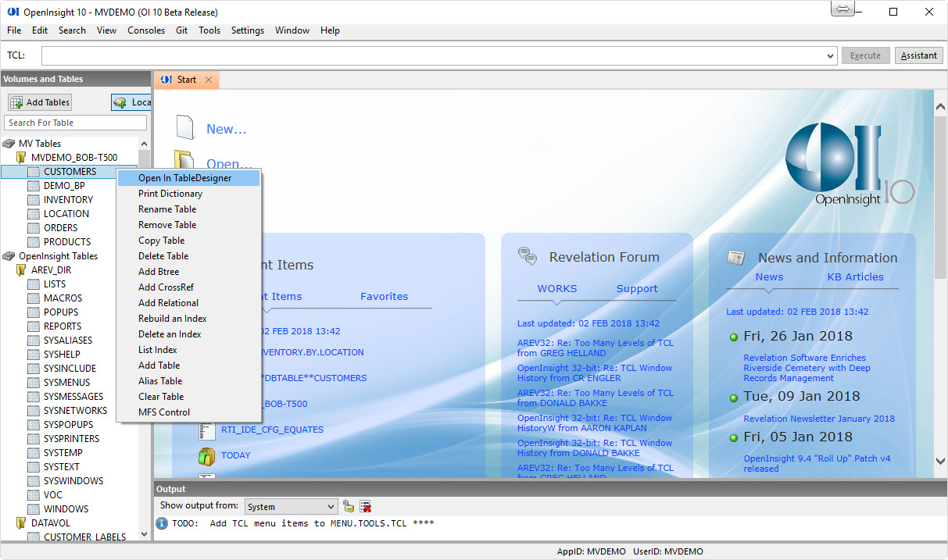Select the VOC table in the tree
The image size is (948, 560).
(53, 495)
